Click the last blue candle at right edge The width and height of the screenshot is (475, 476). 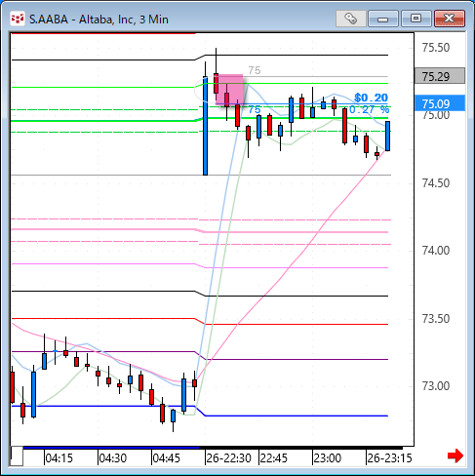click(387, 136)
